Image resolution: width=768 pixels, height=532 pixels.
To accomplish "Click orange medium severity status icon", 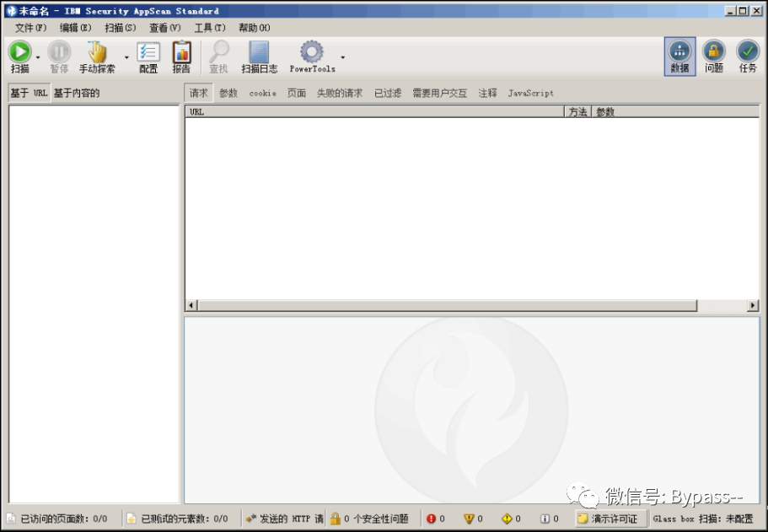I will (x=469, y=519).
